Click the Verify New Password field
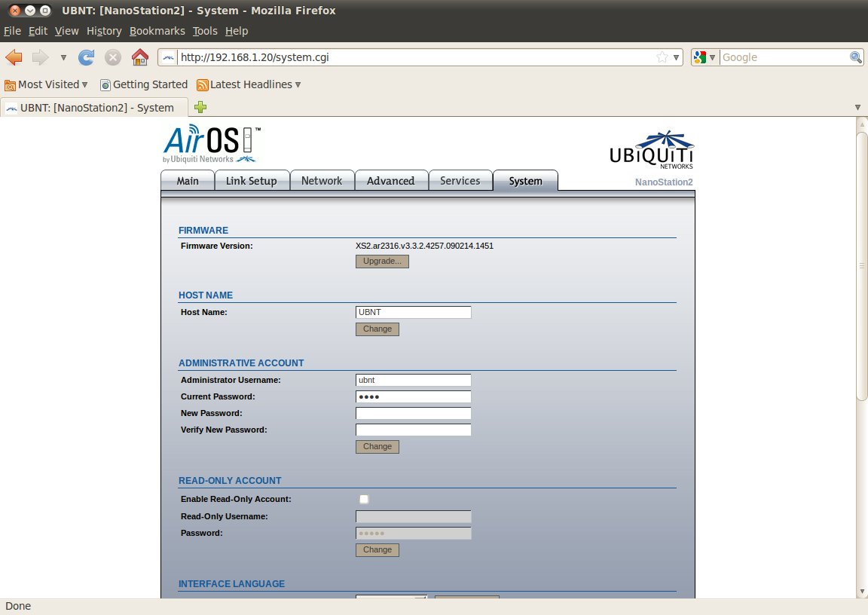This screenshot has height=615, width=868. point(413,430)
